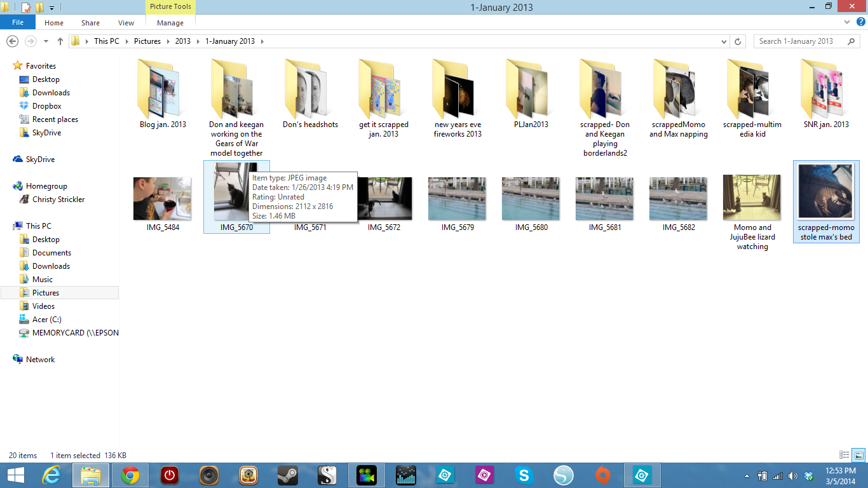Open Origin from the taskbar
The height and width of the screenshot is (488, 868).
pos(602,475)
